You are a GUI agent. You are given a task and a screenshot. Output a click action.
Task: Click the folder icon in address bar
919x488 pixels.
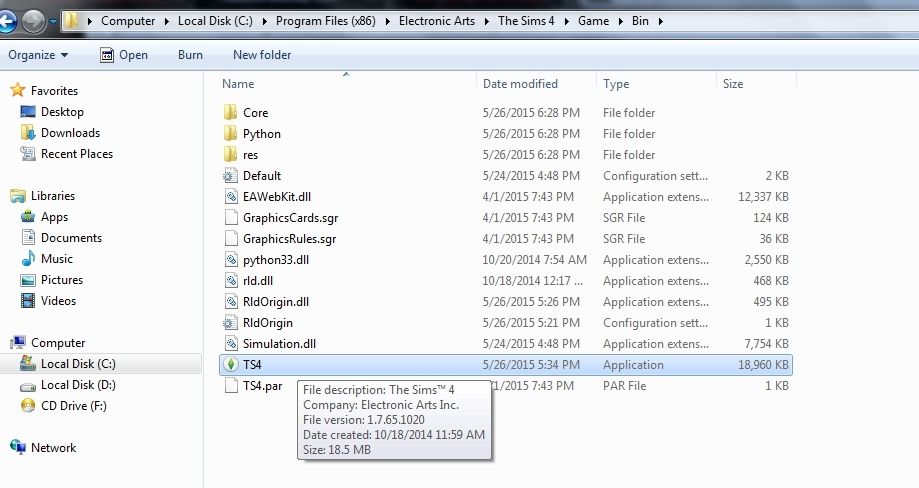[71, 21]
